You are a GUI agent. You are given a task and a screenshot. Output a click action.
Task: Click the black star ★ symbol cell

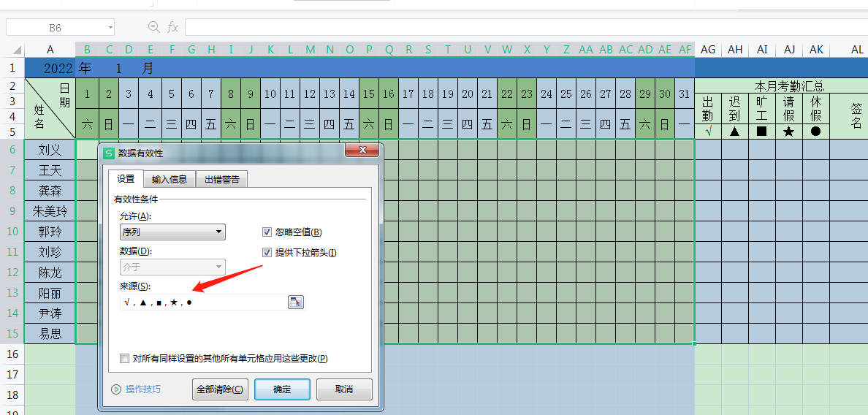coord(789,131)
